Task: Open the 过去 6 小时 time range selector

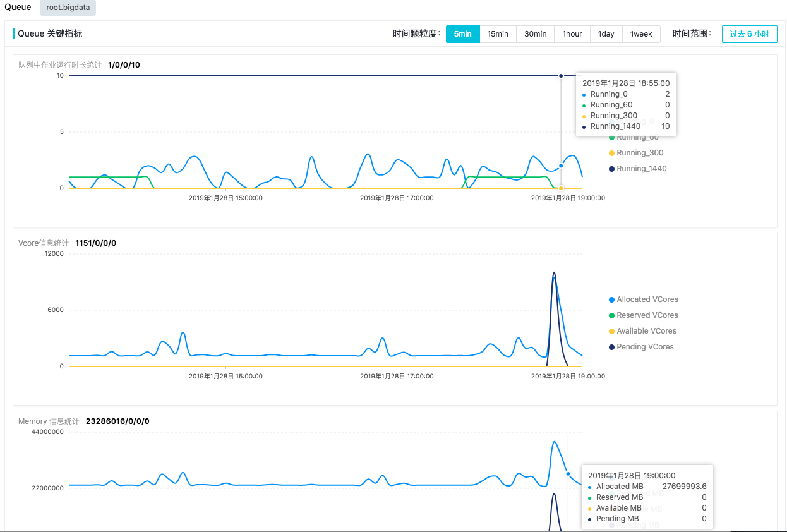Action: (x=750, y=34)
